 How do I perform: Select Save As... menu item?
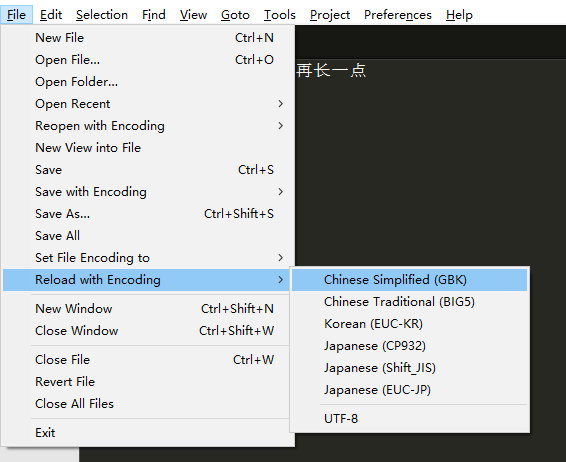coord(146,214)
